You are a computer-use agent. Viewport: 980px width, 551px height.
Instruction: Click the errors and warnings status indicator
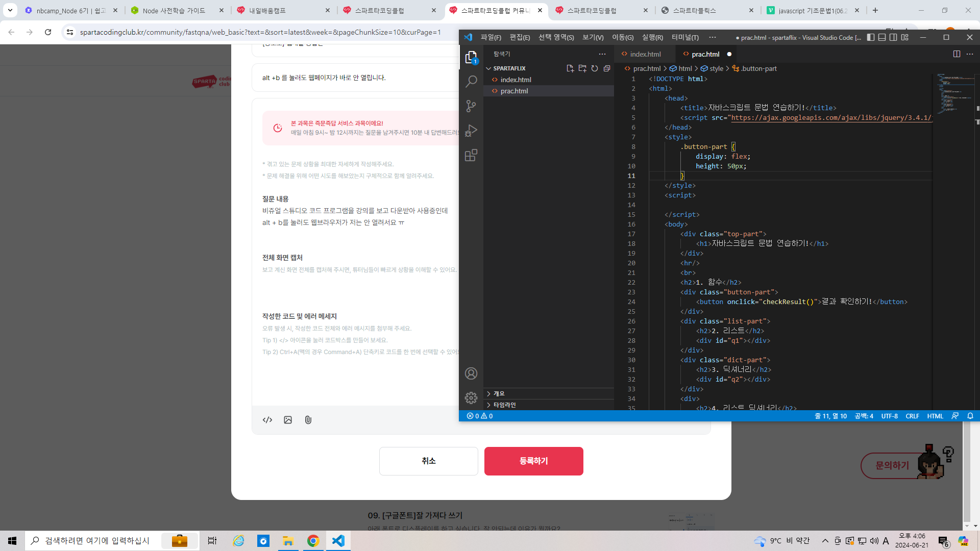coord(480,416)
